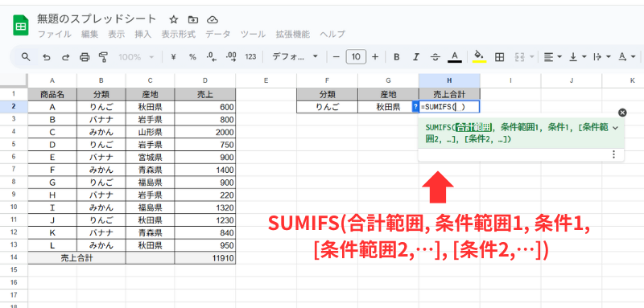This screenshot has height=308, width=644.
Task: Open the formula help three-dot menu
Action: [x=613, y=154]
